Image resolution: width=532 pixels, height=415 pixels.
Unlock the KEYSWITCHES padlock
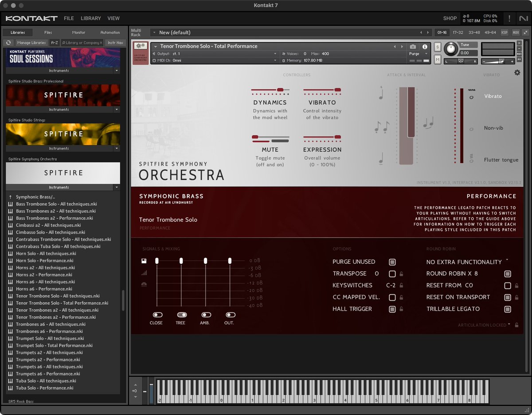coord(401,285)
